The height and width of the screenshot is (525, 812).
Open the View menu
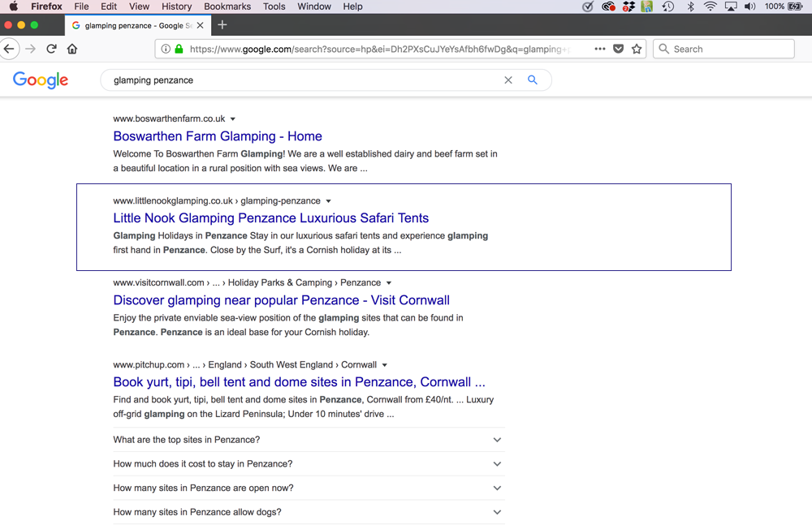[x=140, y=6]
